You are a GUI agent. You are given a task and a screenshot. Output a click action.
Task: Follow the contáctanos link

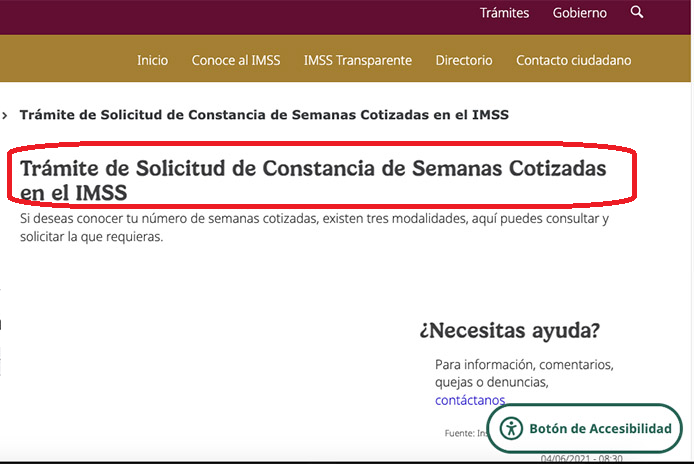click(470, 400)
